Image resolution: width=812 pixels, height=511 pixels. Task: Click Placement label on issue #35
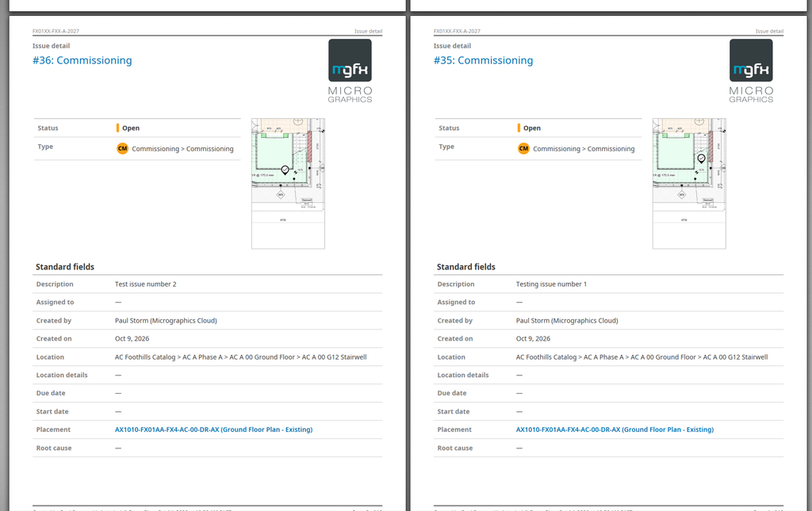coord(454,430)
